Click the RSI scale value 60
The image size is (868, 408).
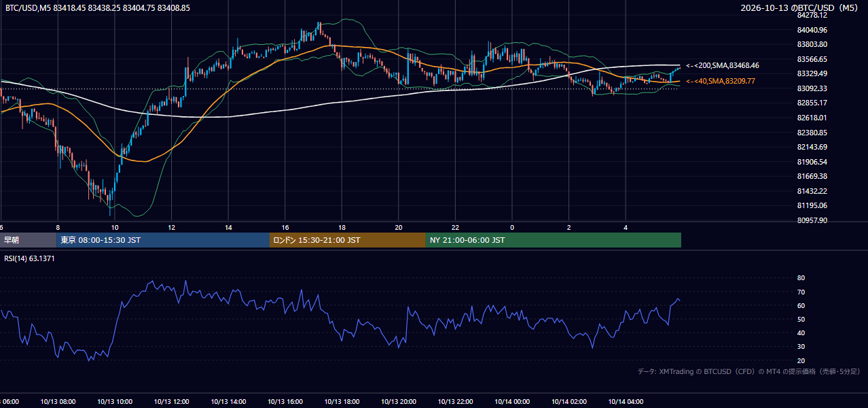point(801,305)
